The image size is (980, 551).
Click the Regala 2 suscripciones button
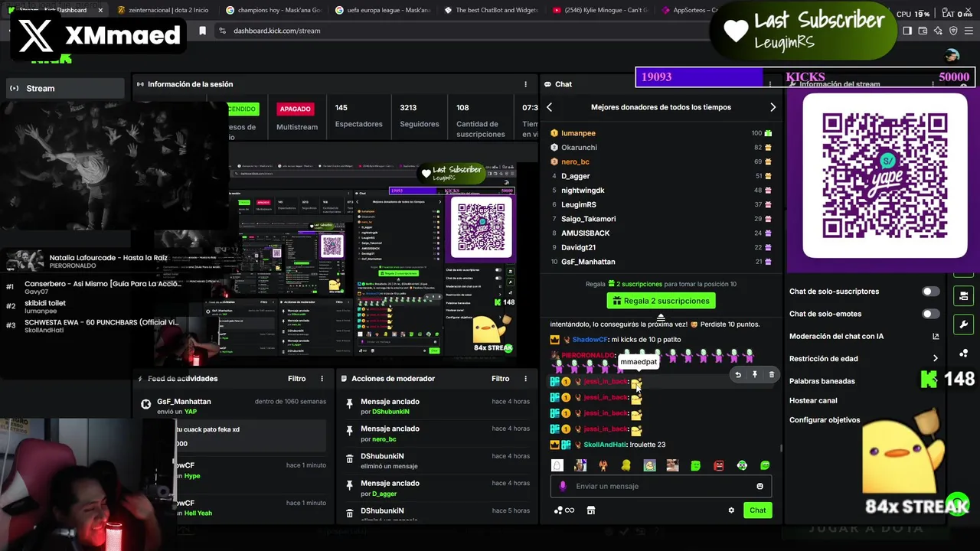point(661,301)
